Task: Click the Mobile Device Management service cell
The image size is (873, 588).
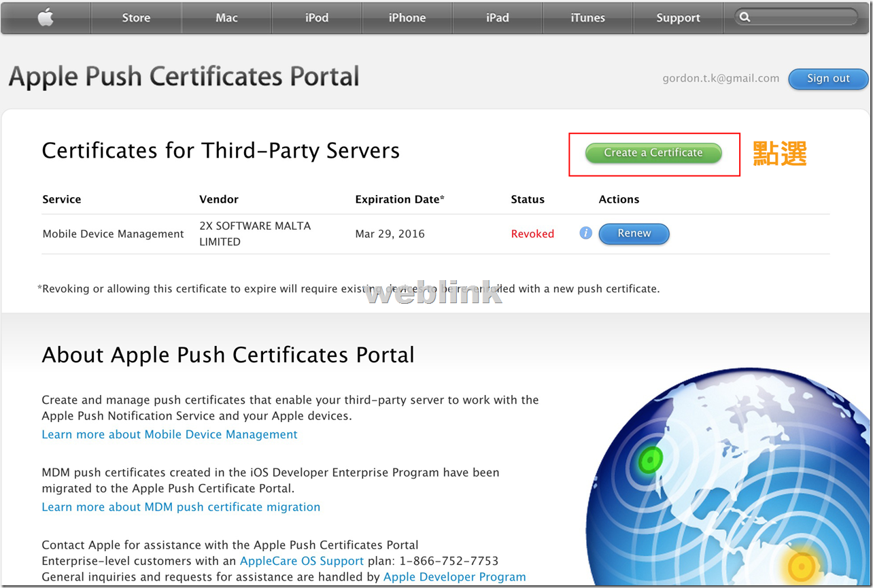Action: click(x=113, y=234)
